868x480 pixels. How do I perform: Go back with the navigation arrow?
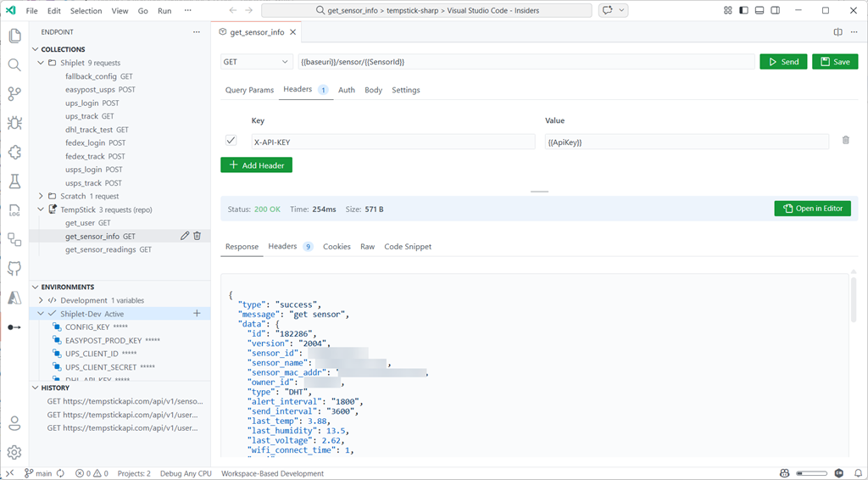click(x=233, y=10)
